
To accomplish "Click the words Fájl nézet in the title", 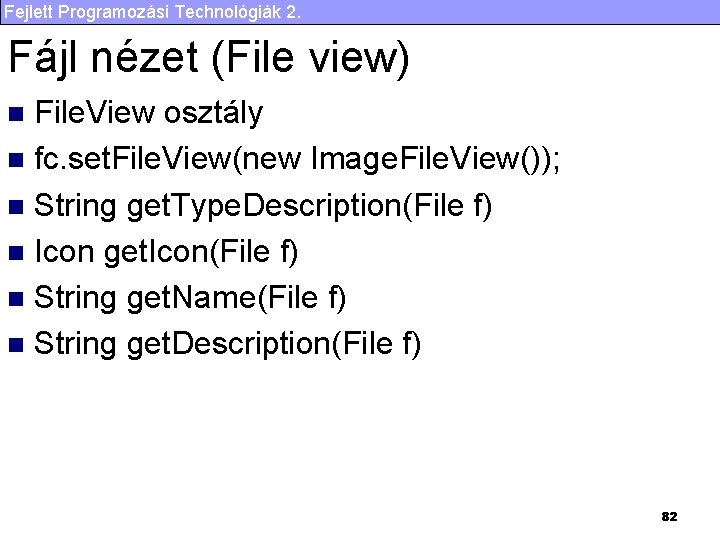I will 103,59.
